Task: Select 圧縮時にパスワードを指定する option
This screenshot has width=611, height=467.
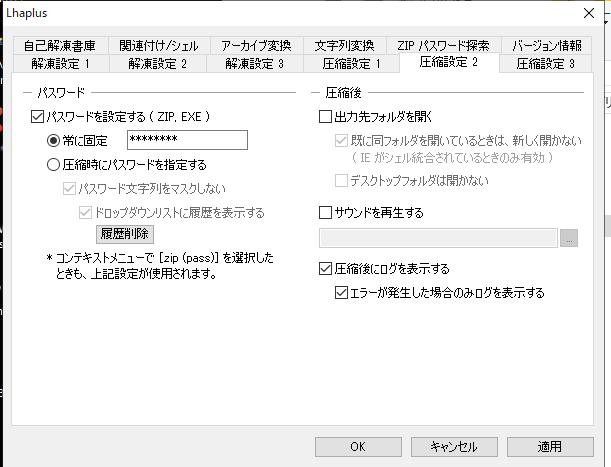Action: [x=53, y=165]
